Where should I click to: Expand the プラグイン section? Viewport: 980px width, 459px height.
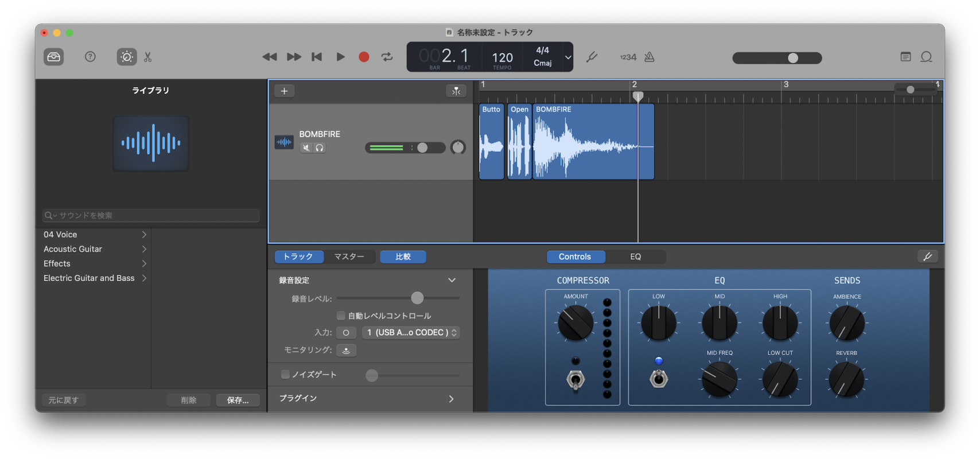tap(451, 399)
